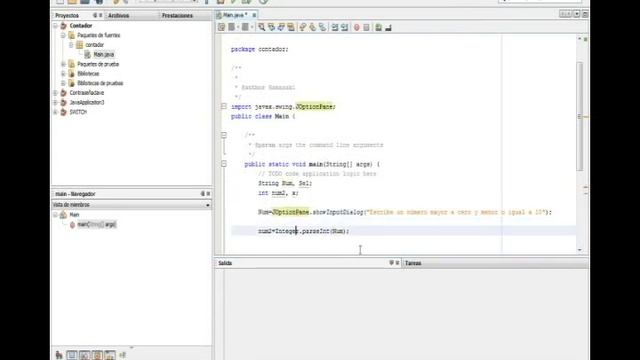640x360 pixels.
Task: Switch to the Archivos tab
Action: pyautogui.click(x=118, y=16)
